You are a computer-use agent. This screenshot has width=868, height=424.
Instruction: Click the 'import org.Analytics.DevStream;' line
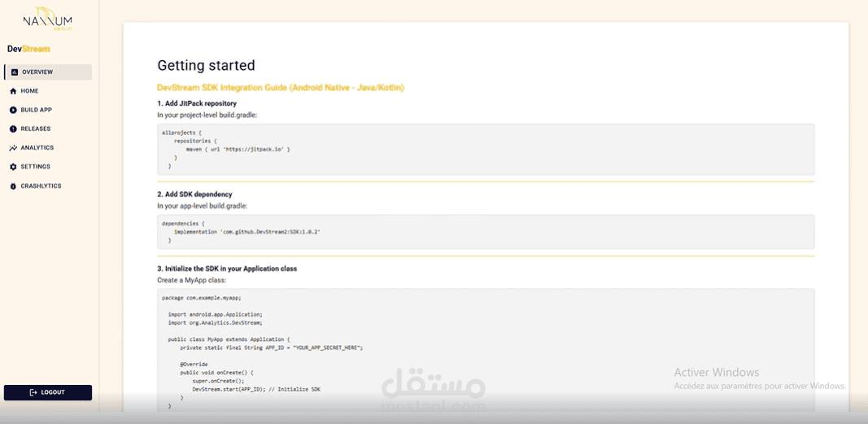[x=216, y=323]
